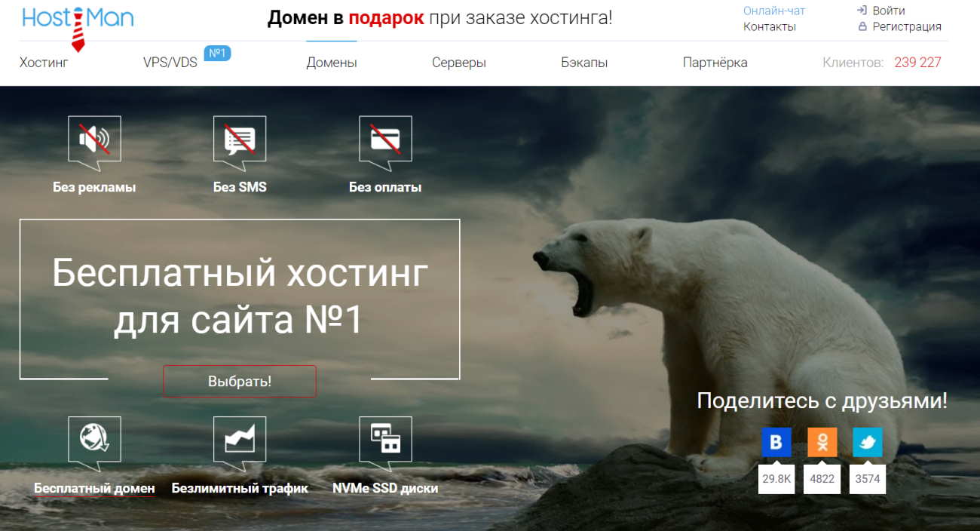Click the 'Войти' login link

coord(888,11)
